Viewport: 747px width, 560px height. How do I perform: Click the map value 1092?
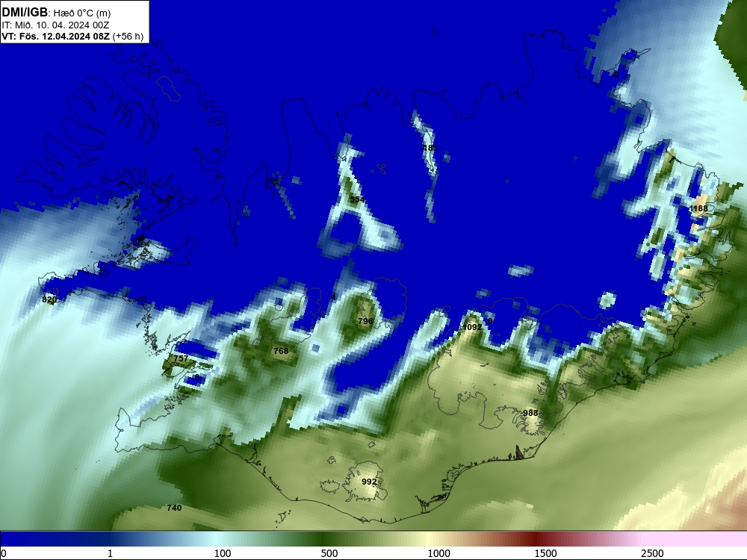pyautogui.click(x=472, y=327)
